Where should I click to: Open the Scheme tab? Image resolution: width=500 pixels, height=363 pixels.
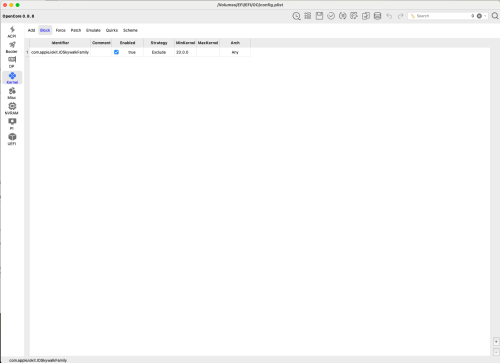(x=130, y=30)
